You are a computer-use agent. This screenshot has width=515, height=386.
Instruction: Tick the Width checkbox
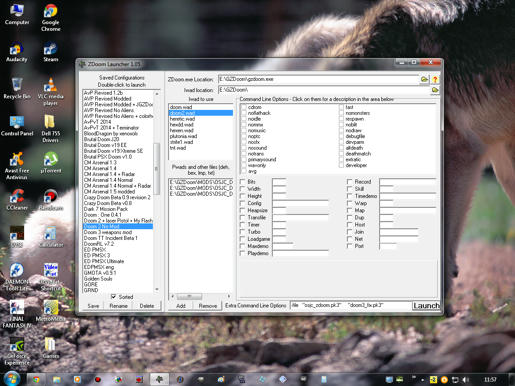243,189
